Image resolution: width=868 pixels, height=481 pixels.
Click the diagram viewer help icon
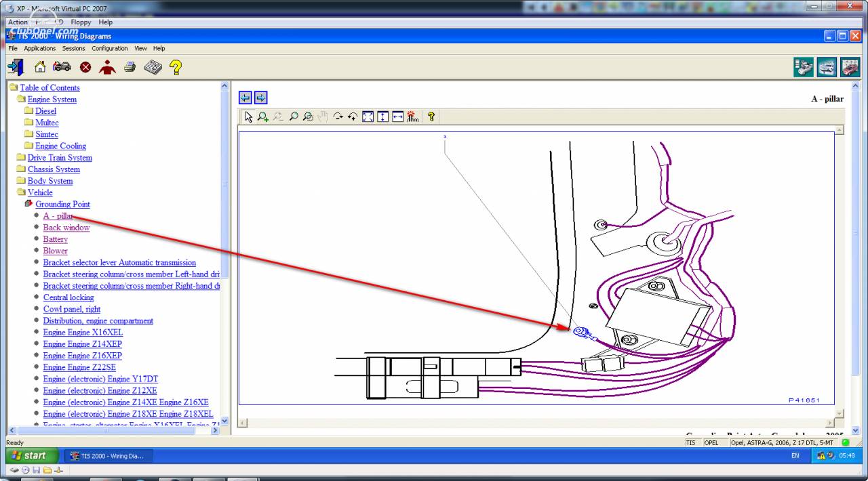coord(431,117)
